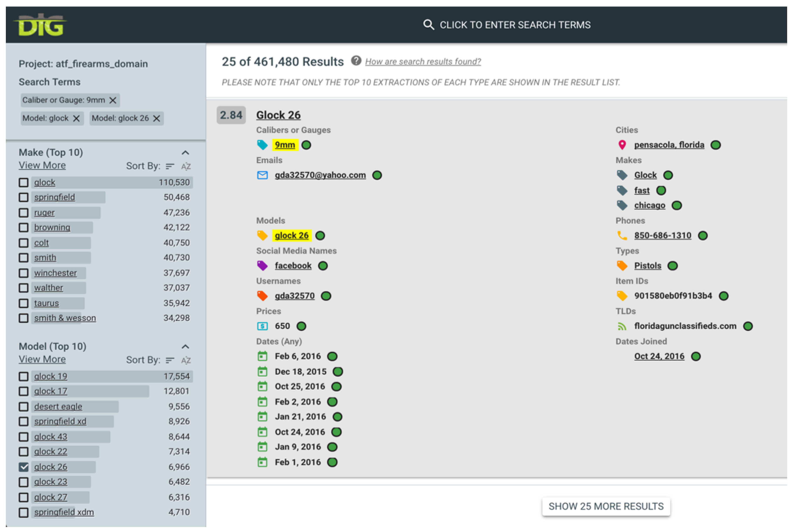Viewport: 793px width, 532px height.
Task: Click the 'desert eagle' model link
Action: click(x=58, y=407)
